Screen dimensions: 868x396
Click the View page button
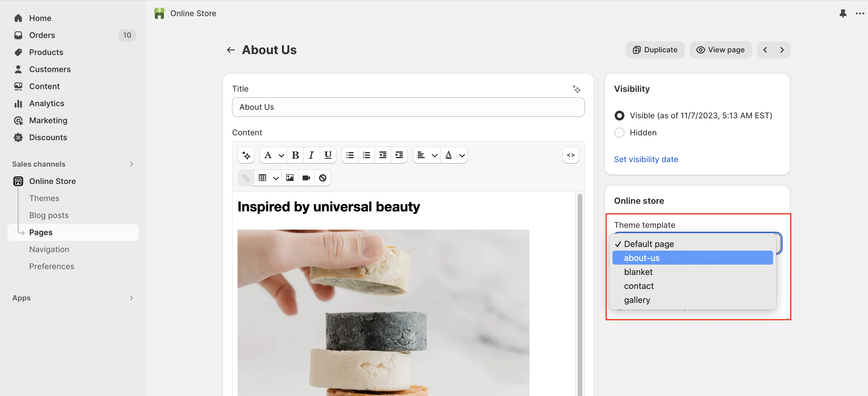[720, 50]
